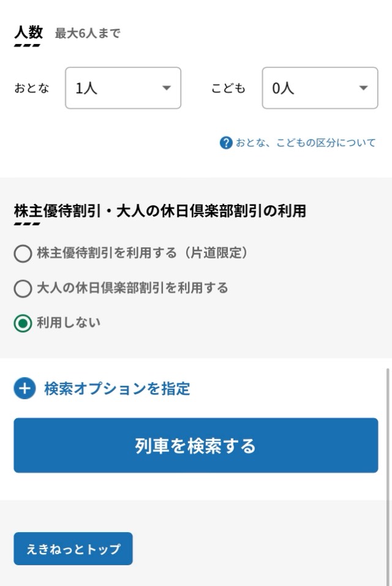Expand 検索オプションを指定 section
The width and height of the screenshot is (392, 586).
click(x=102, y=389)
